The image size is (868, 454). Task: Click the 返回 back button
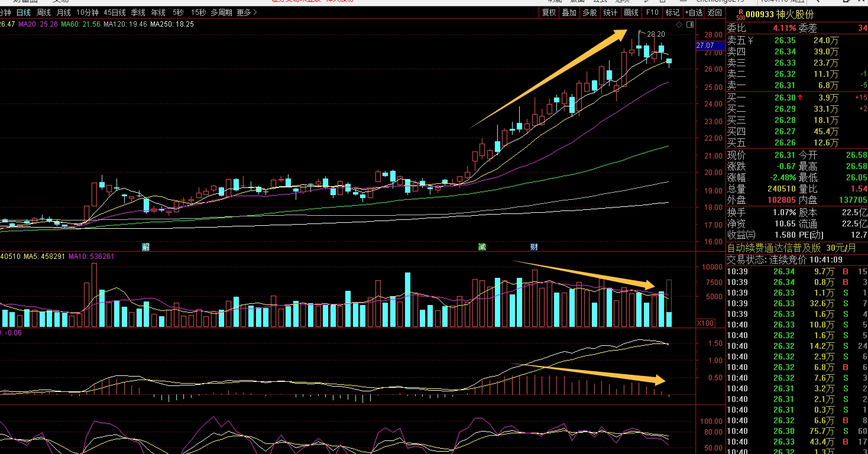tap(714, 12)
